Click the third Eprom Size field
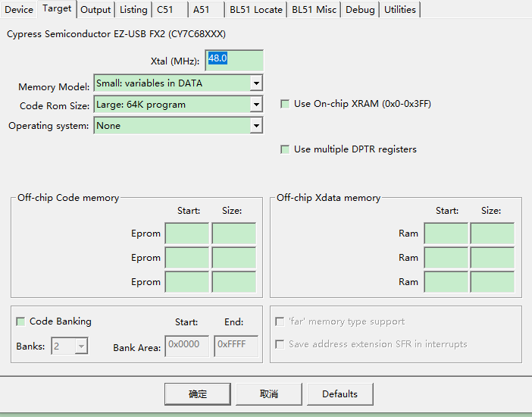The height and width of the screenshot is (417, 532). [234, 282]
